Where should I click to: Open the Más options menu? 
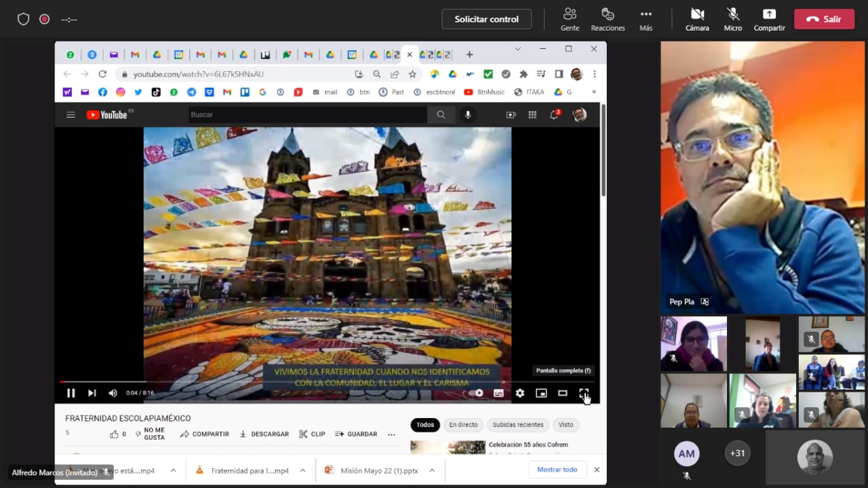646,18
